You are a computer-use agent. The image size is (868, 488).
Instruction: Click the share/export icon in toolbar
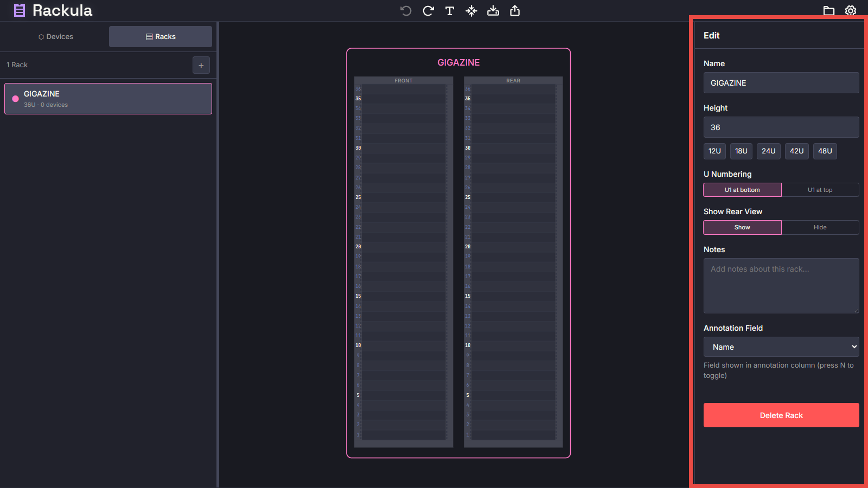pyautogui.click(x=515, y=11)
